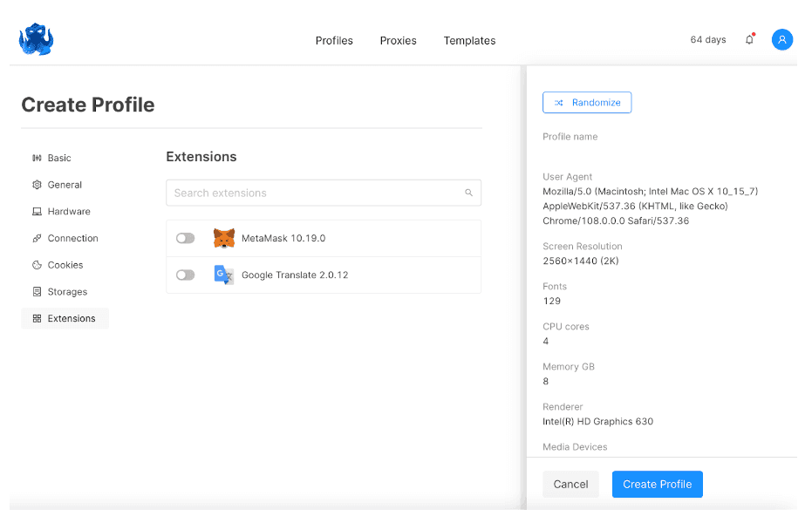
Task: Click the Create Profile button
Action: (657, 484)
